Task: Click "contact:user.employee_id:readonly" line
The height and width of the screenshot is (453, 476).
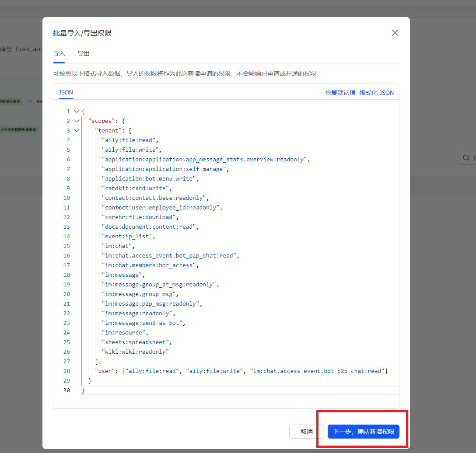Action: 162,208
